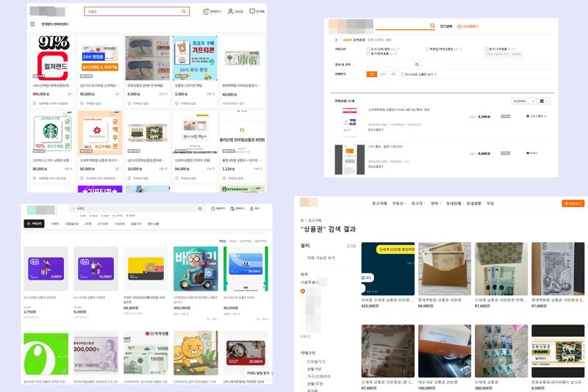Click the orange button in top-right header
Image resolution: width=588 pixels, height=392 pixels.
pos(573,203)
